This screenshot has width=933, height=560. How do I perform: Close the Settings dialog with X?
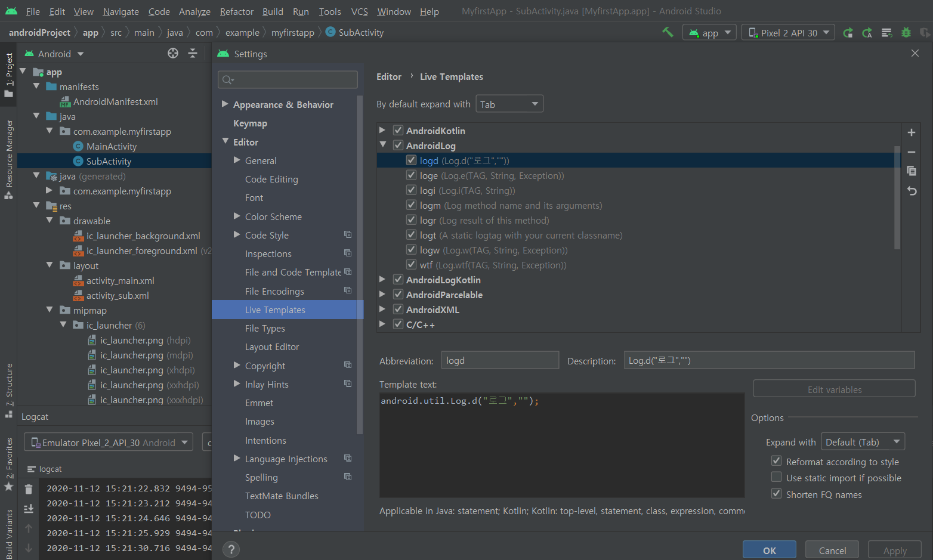(915, 53)
